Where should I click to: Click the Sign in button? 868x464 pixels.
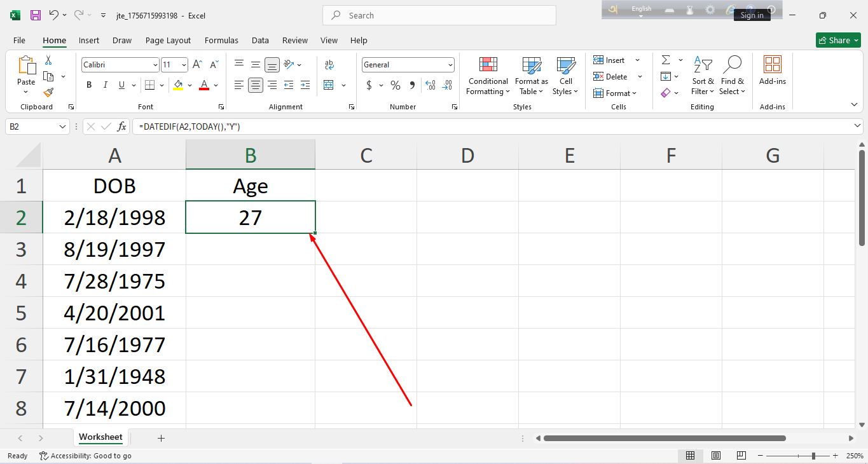(x=752, y=15)
